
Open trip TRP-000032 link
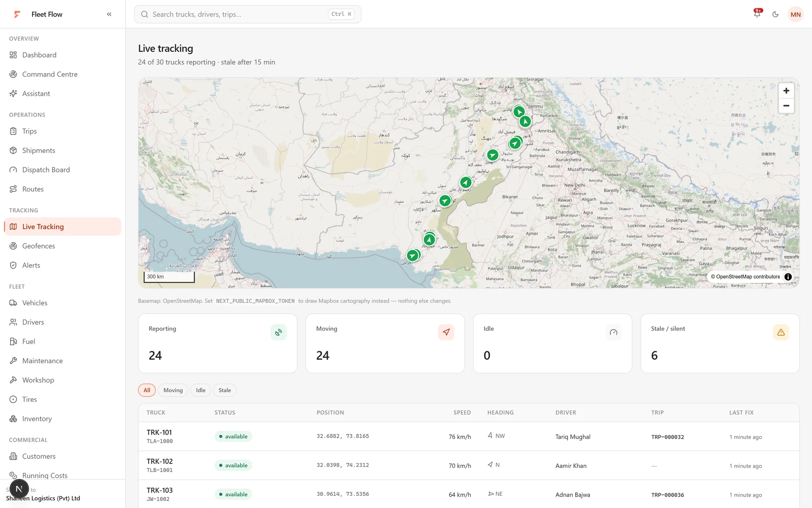pos(667,437)
